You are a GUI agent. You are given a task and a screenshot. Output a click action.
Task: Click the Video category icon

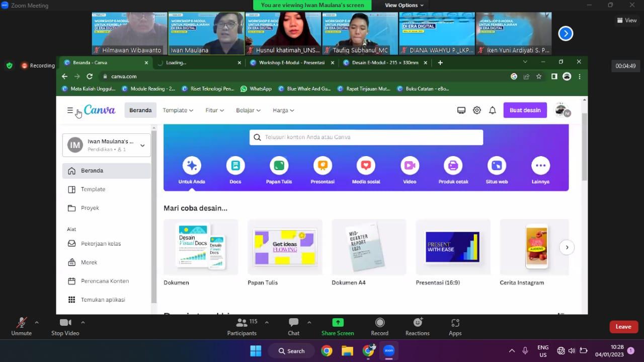(x=410, y=166)
